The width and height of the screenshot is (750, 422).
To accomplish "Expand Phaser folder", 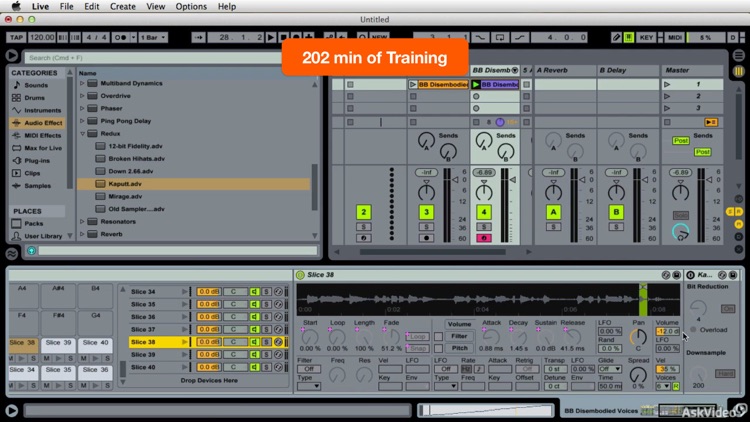I will [82, 108].
